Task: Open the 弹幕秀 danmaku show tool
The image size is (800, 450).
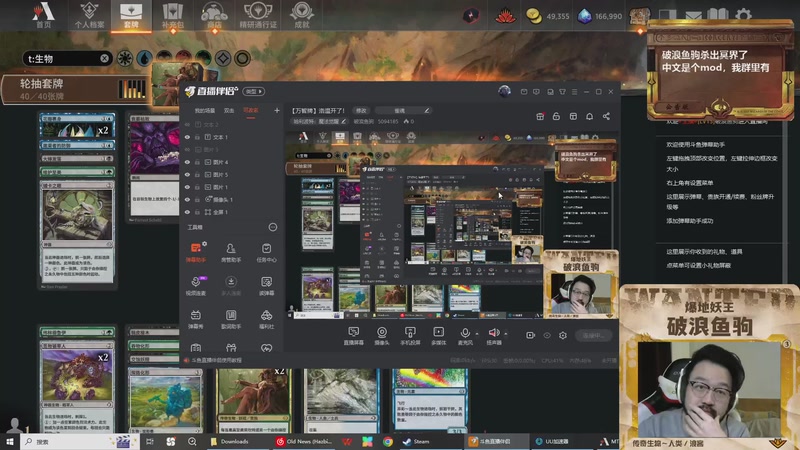Action: pos(196,319)
